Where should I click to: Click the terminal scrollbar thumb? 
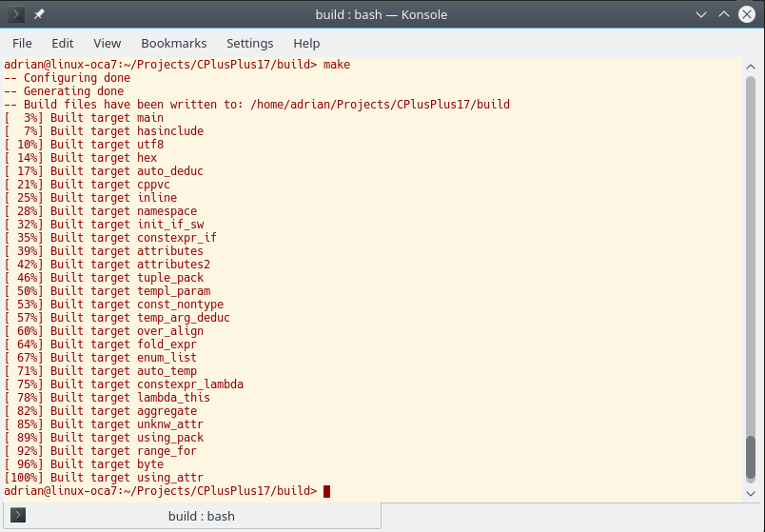pos(751,458)
